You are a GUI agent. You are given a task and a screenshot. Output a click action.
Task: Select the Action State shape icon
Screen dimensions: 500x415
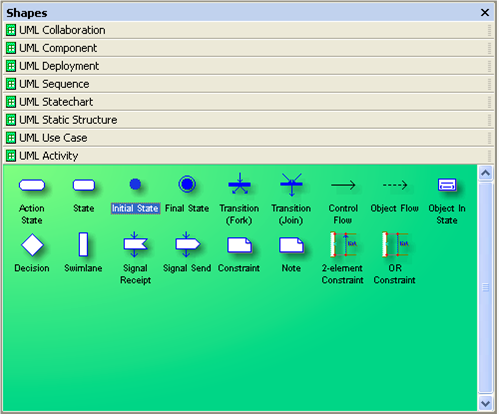[32, 185]
